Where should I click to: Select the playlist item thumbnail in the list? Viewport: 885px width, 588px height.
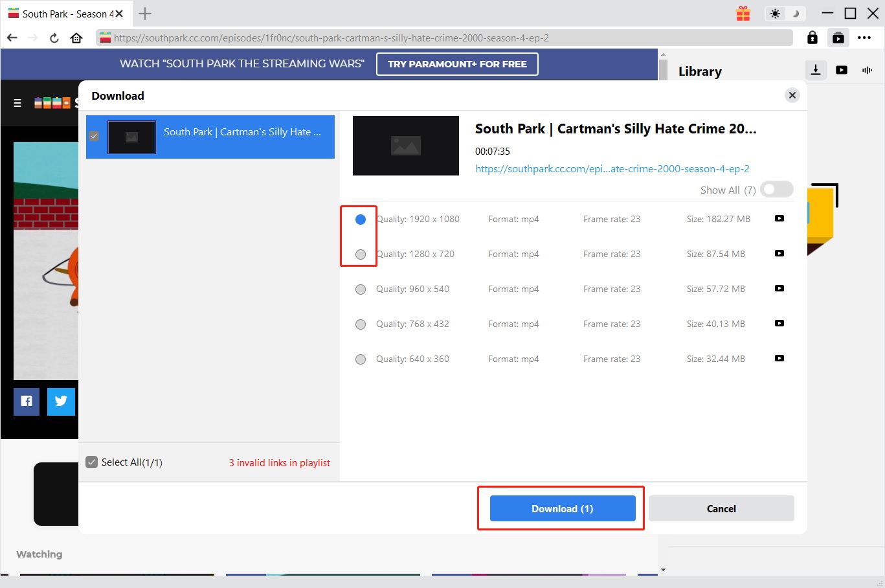(x=131, y=137)
